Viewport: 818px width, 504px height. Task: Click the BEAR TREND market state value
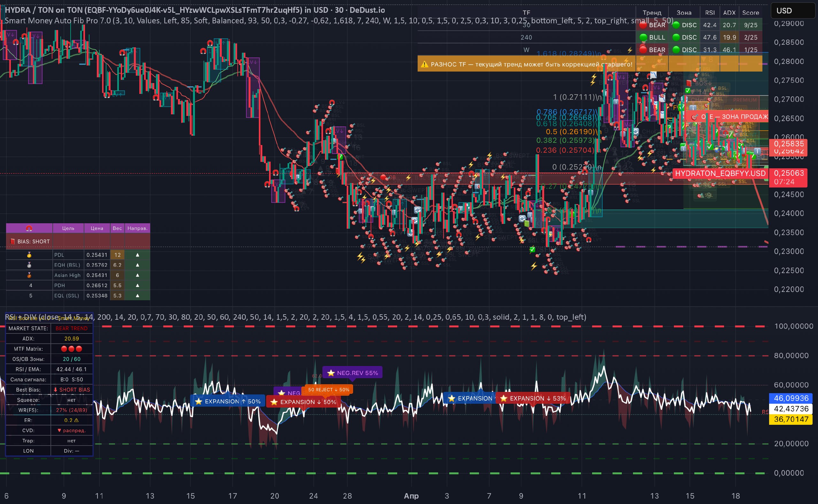[x=71, y=328]
